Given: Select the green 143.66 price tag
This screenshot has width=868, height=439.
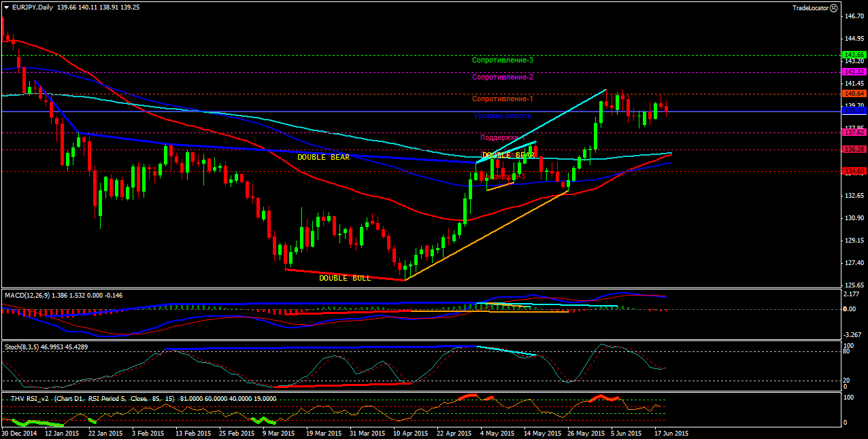Looking at the screenshot, I should coord(854,54).
